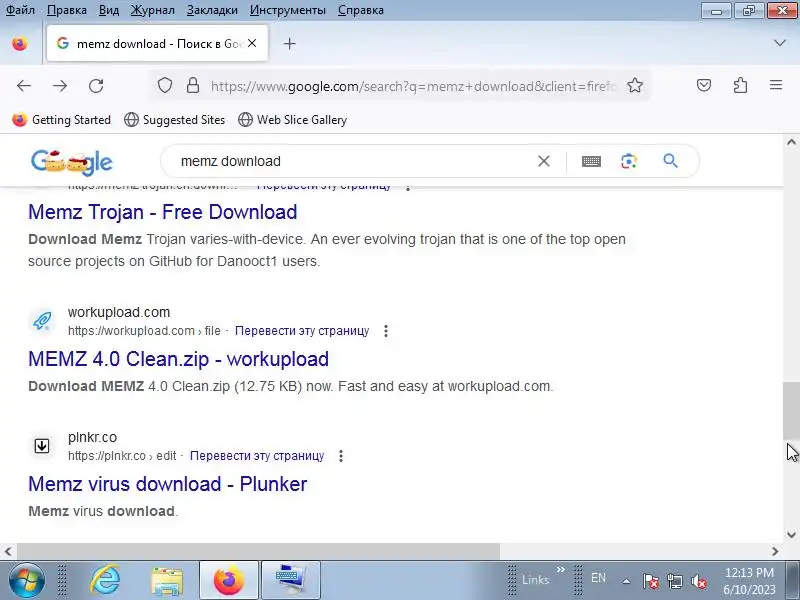Open Memz Trojan - Free Download result
The width and height of the screenshot is (800, 600).
(x=163, y=212)
